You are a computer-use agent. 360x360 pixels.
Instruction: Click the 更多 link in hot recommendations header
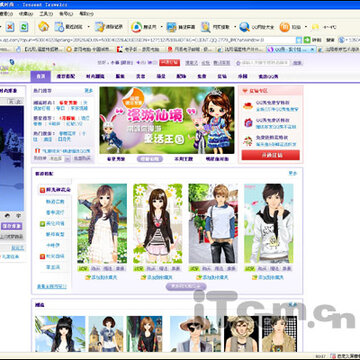click(x=88, y=91)
